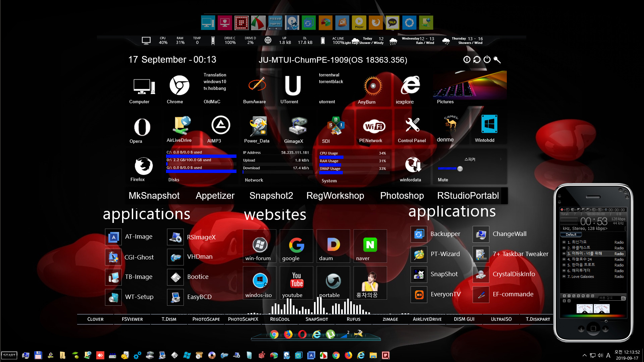
Task: Launch SDI driver installer icon
Action: (x=336, y=126)
